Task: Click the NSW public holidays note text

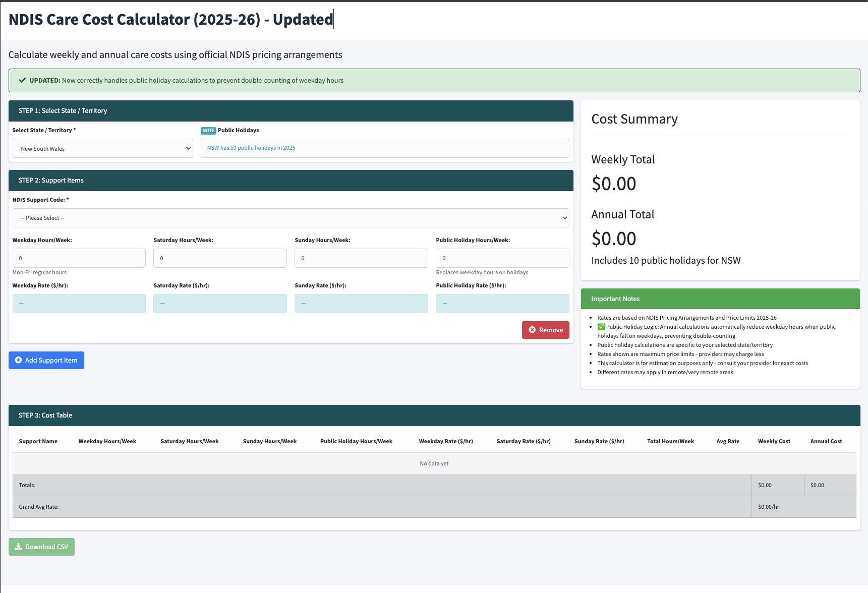Action: click(251, 148)
